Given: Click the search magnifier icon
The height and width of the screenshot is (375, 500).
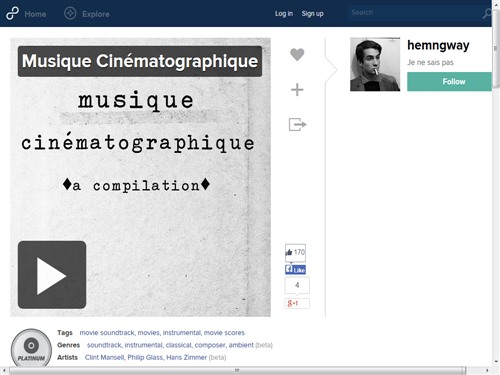Looking at the screenshot, I should [x=487, y=14].
